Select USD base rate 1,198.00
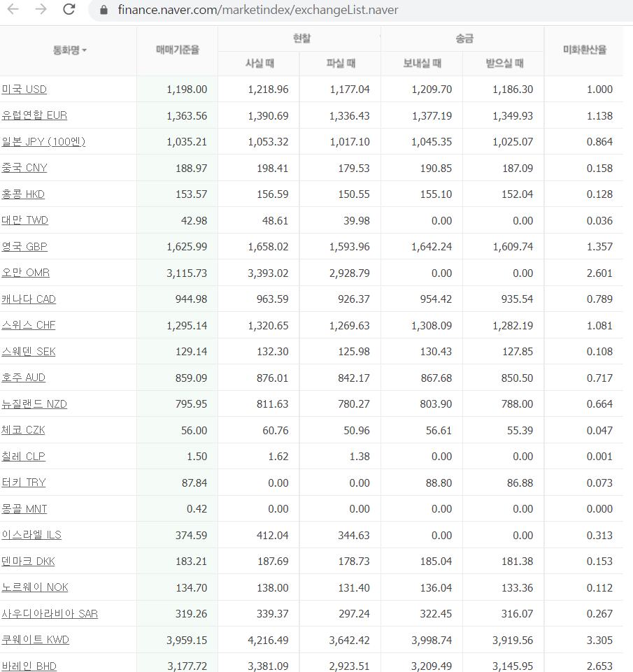The image size is (633, 672). [x=187, y=89]
